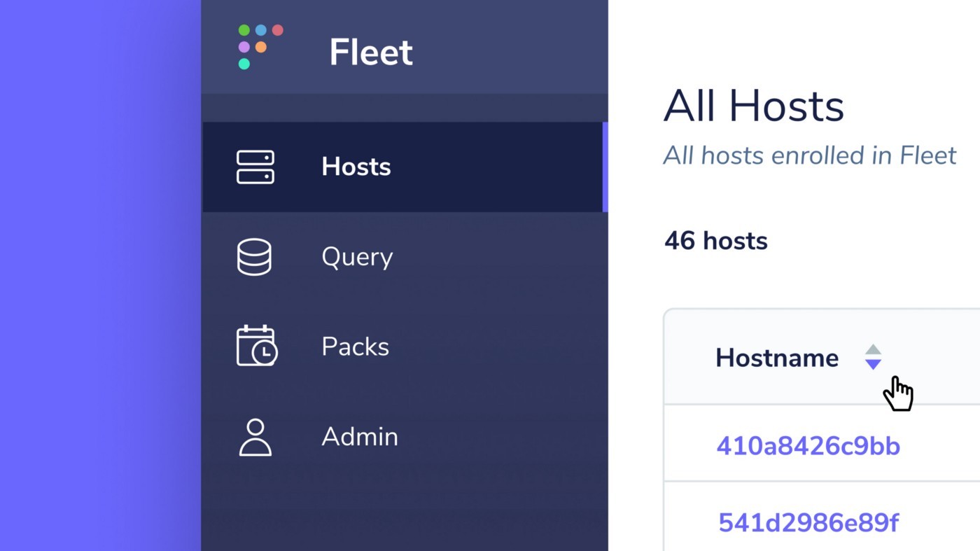Click the Fleet brand name text
This screenshot has width=980, height=551.
tap(371, 52)
